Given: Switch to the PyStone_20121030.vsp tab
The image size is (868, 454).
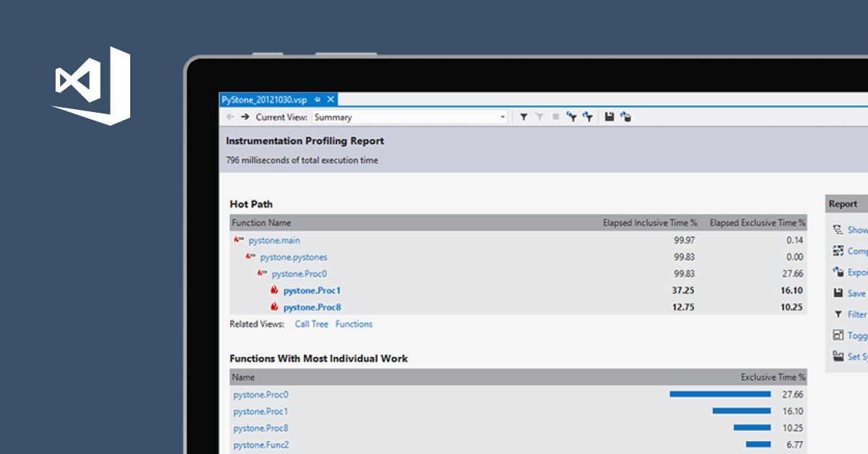Looking at the screenshot, I should pyautogui.click(x=268, y=100).
